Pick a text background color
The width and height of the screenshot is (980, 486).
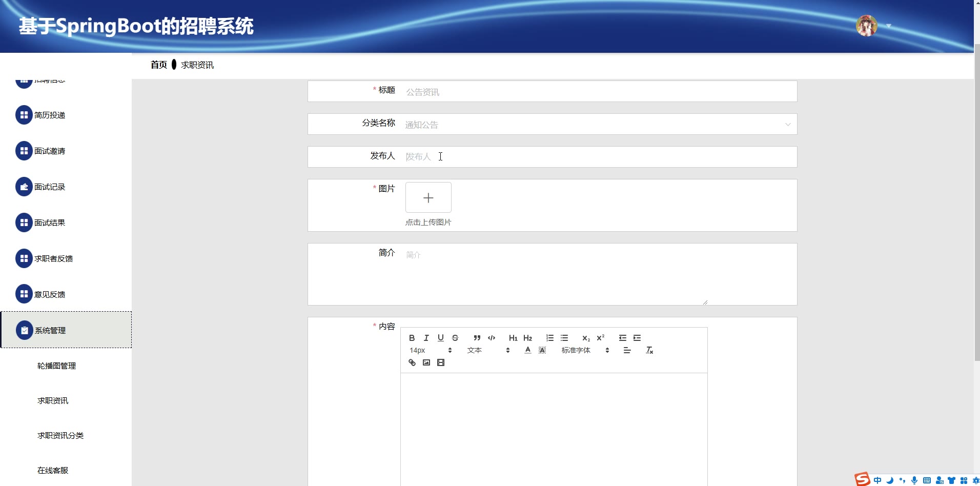click(542, 350)
